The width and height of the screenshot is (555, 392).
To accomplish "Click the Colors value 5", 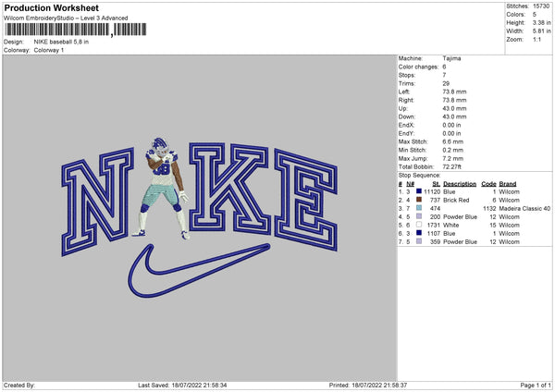I will click(535, 15).
